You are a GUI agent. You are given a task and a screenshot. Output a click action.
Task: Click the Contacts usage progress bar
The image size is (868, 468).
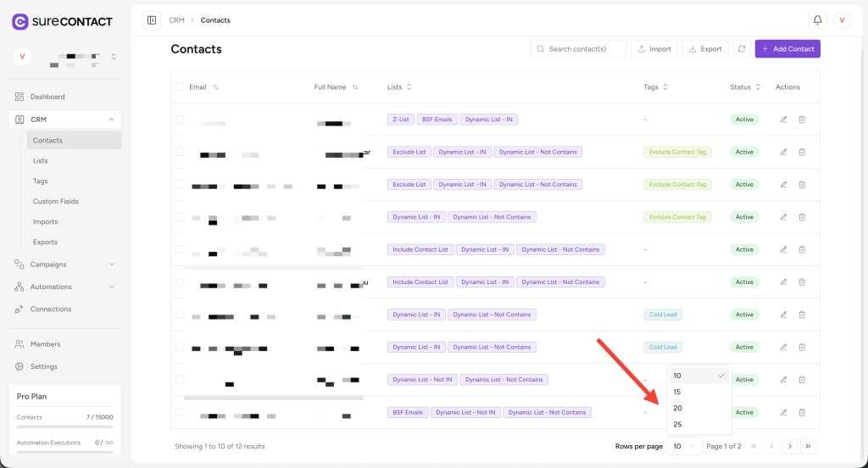[x=64, y=429]
